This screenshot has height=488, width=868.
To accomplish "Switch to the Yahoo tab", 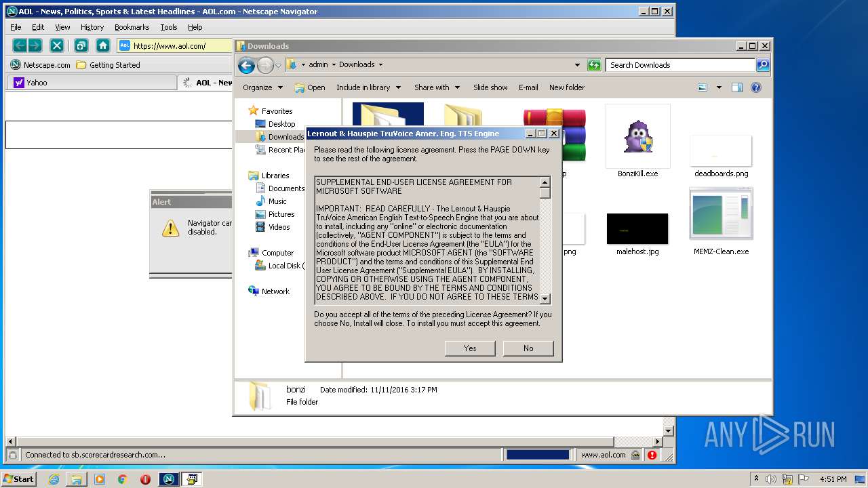I will [92, 83].
